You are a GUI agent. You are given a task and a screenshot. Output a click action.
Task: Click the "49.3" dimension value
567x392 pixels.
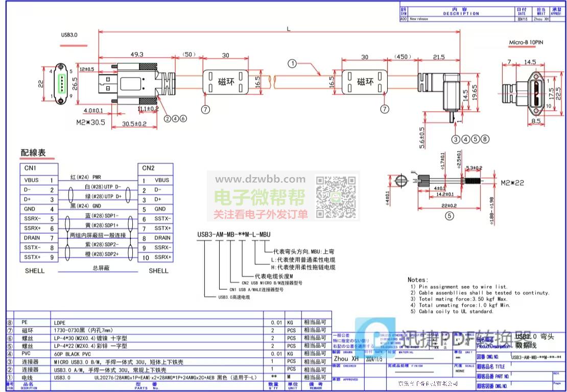pyautogui.click(x=137, y=55)
